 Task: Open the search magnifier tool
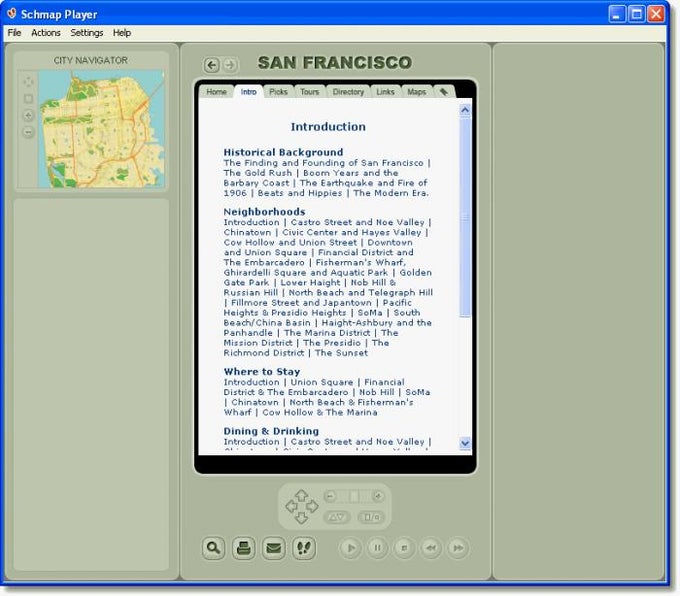tap(213, 548)
